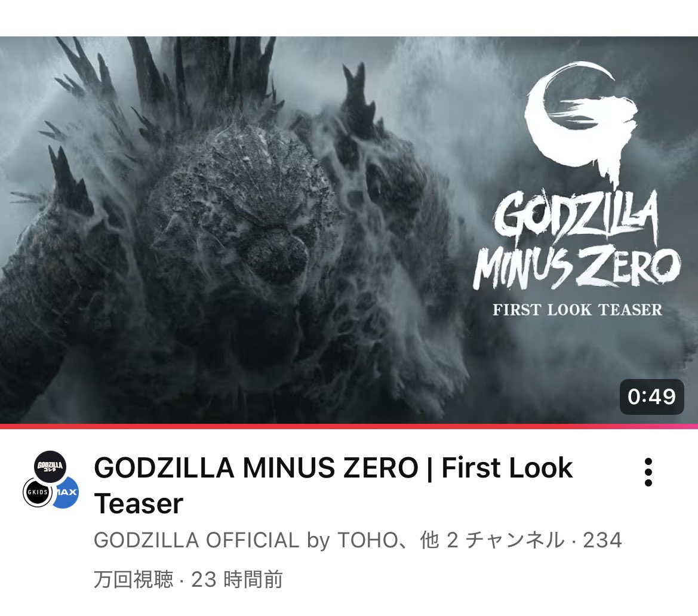Screen dimensions: 698x616
Task: Open the GODZILLA OFFICIAL by TOHO channel
Action: (245, 540)
